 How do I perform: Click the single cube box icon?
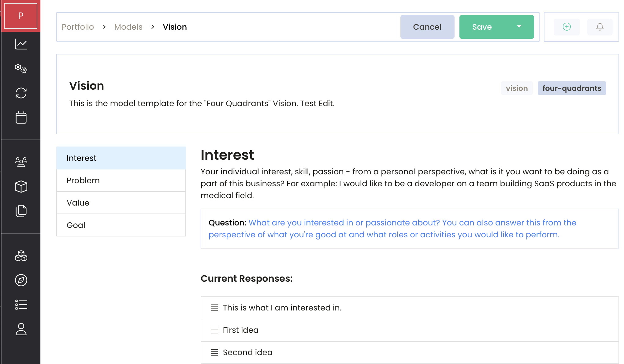[21, 186]
